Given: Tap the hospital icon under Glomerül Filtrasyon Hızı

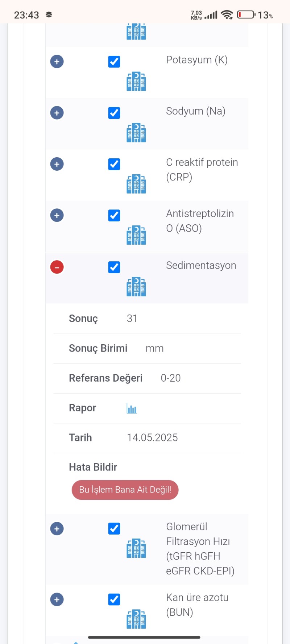Looking at the screenshot, I should [x=136, y=548].
